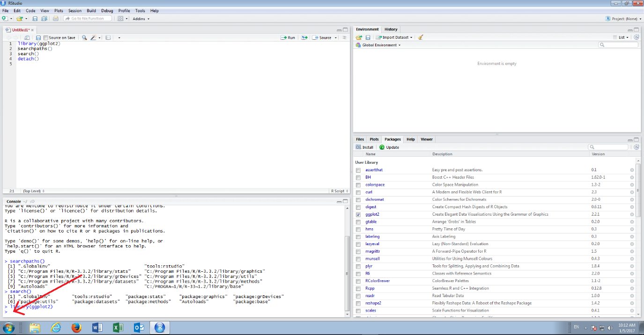Check the BH package checkbox
The image size is (644, 335).
click(x=358, y=177)
